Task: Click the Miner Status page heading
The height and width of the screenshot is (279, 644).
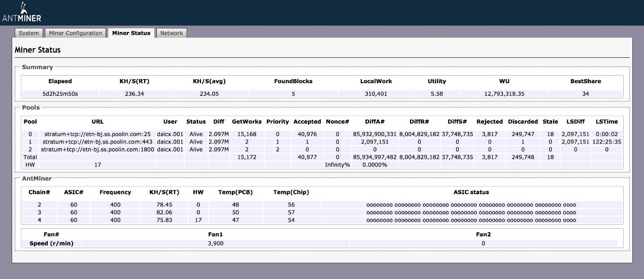Action: pyautogui.click(x=38, y=50)
